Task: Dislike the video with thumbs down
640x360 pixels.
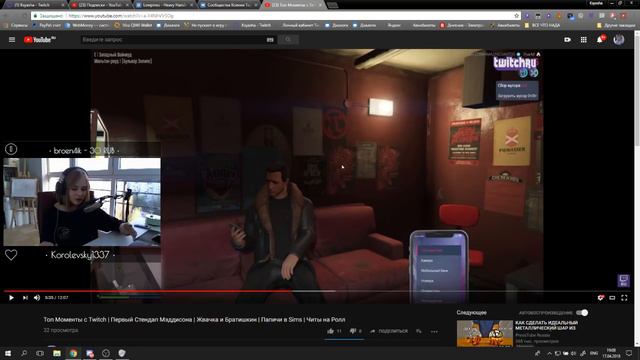Action: (x=353, y=331)
